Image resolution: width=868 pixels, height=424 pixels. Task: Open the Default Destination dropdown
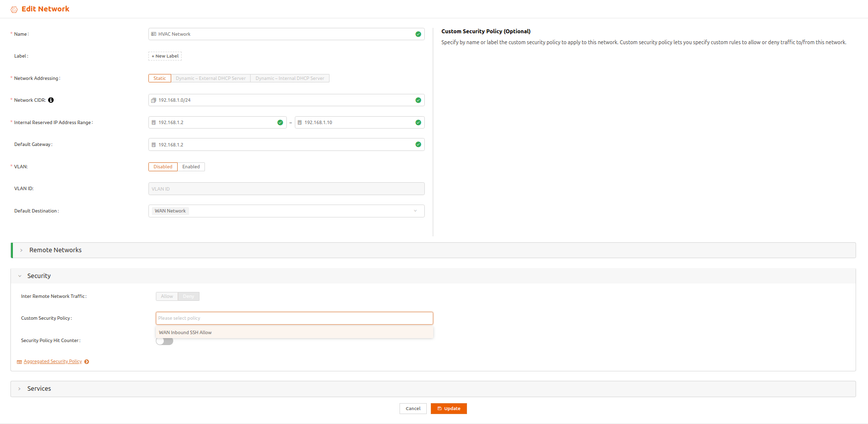286,211
